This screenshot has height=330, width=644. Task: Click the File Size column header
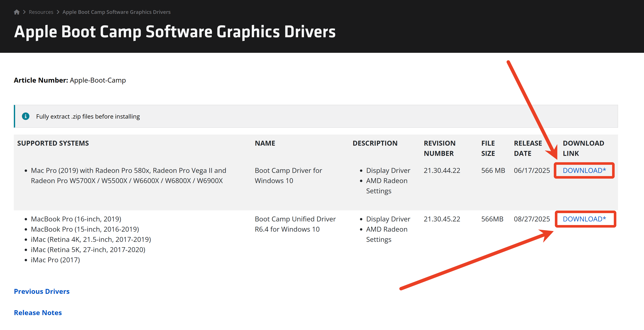[x=488, y=148]
